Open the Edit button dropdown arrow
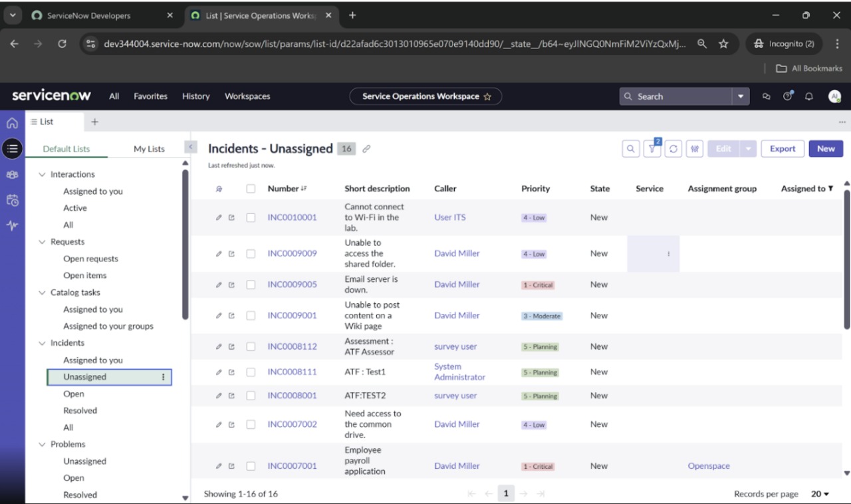851x504 pixels. tap(749, 149)
